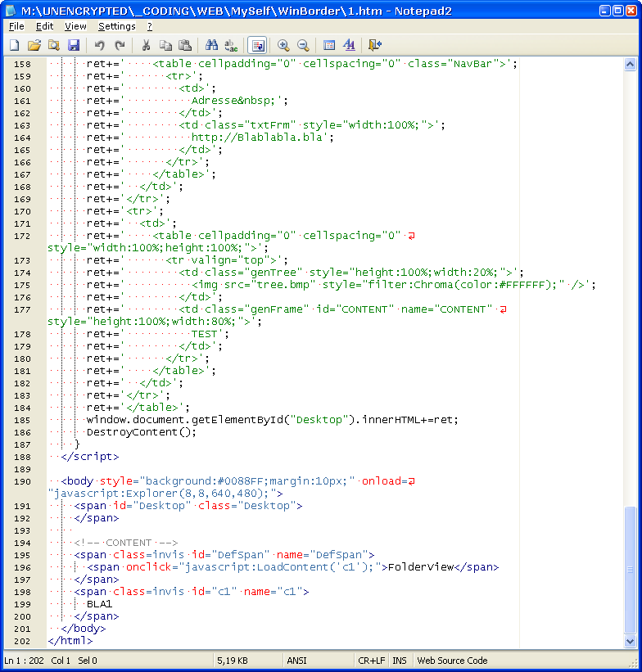
Task: Open the File menu
Action: (16, 26)
